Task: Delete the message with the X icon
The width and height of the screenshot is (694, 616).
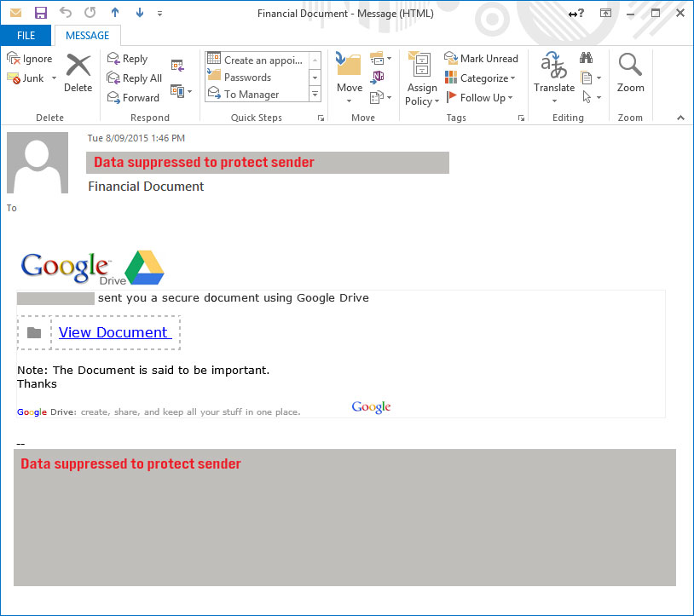Action: click(78, 73)
